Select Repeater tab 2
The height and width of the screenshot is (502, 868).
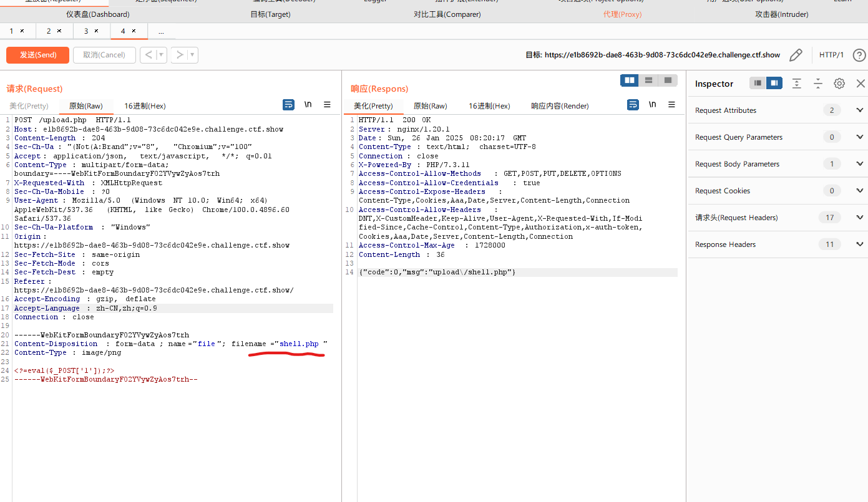click(49, 31)
